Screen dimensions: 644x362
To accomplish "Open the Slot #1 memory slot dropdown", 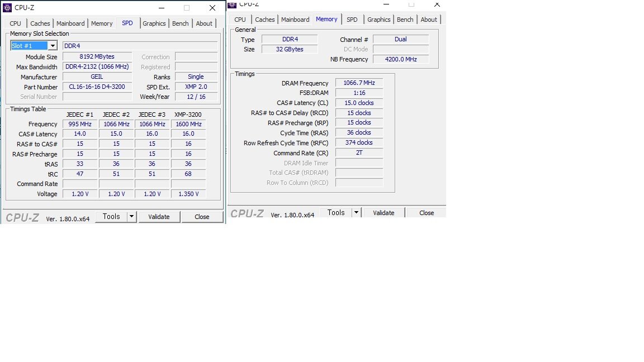I will (53, 46).
